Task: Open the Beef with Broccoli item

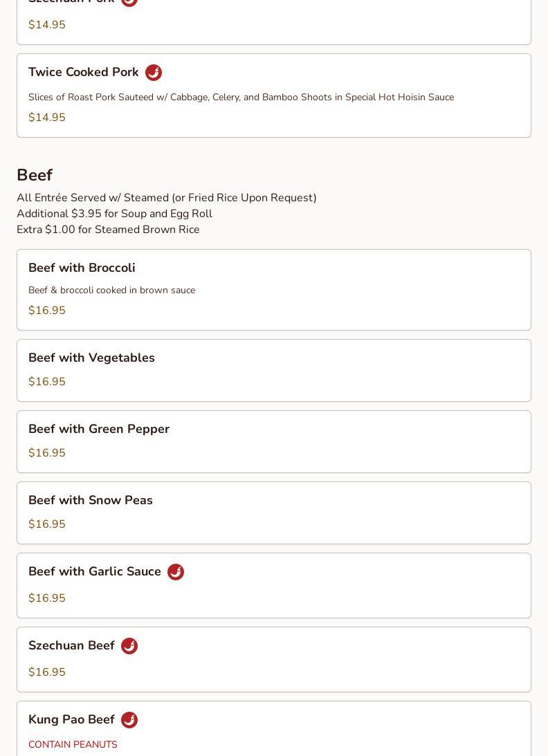Action: coord(274,290)
